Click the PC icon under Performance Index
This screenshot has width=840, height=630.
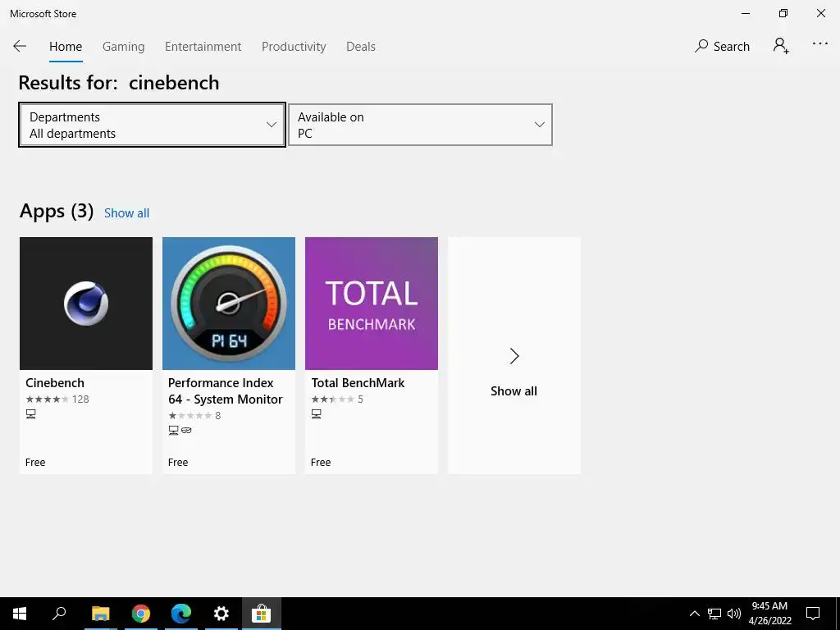point(174,430)
